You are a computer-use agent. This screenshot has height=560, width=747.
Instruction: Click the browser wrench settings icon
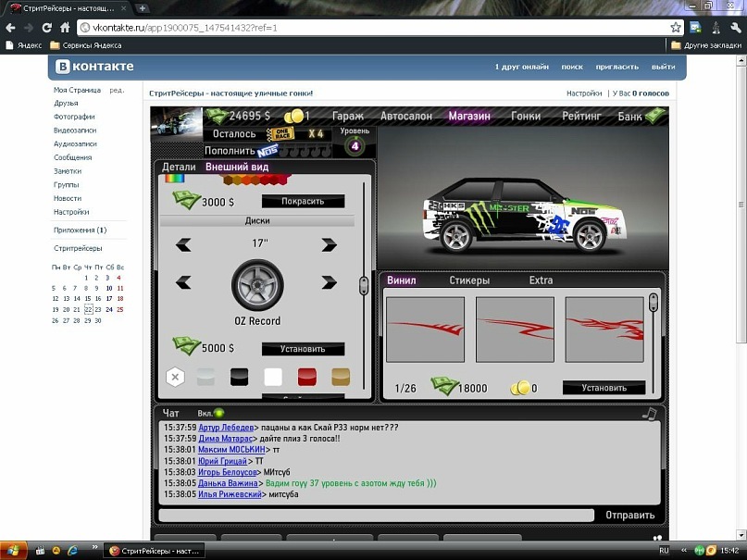pos(735,28)
